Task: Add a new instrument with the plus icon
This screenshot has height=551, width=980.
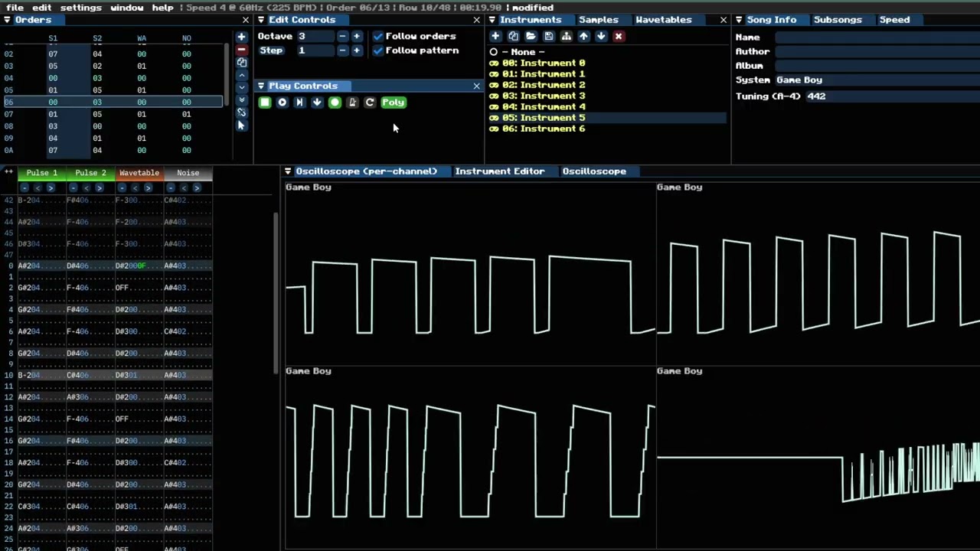Action: pos(495,37)
